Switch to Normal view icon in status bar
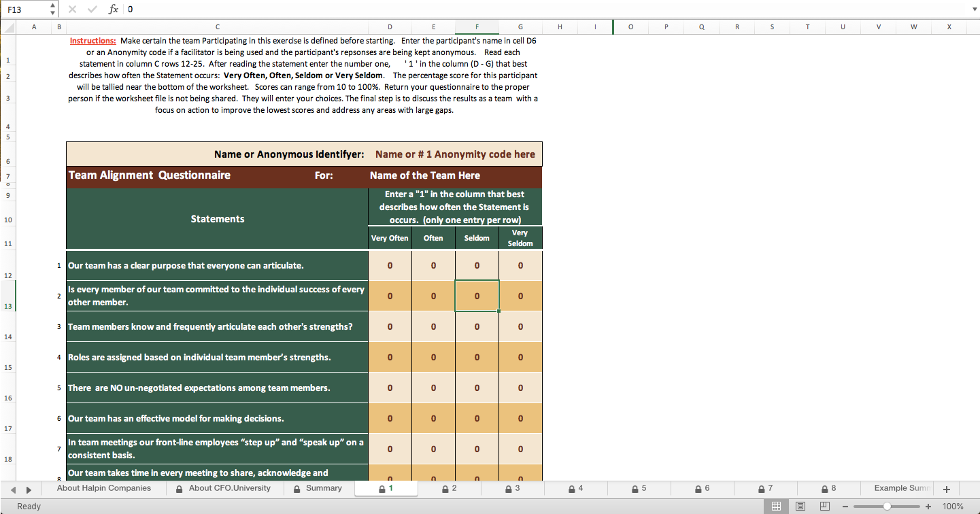The height and width of the screenshot is (514, 980). (777, 507)
